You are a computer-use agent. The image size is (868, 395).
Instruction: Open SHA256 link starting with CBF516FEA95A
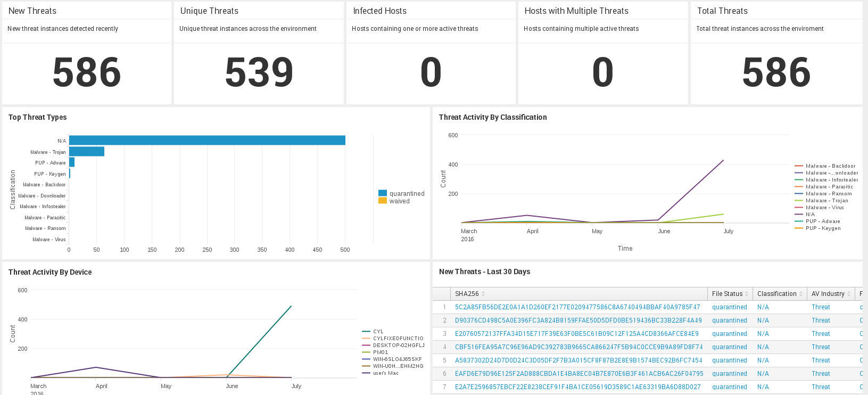pos(578,347)
